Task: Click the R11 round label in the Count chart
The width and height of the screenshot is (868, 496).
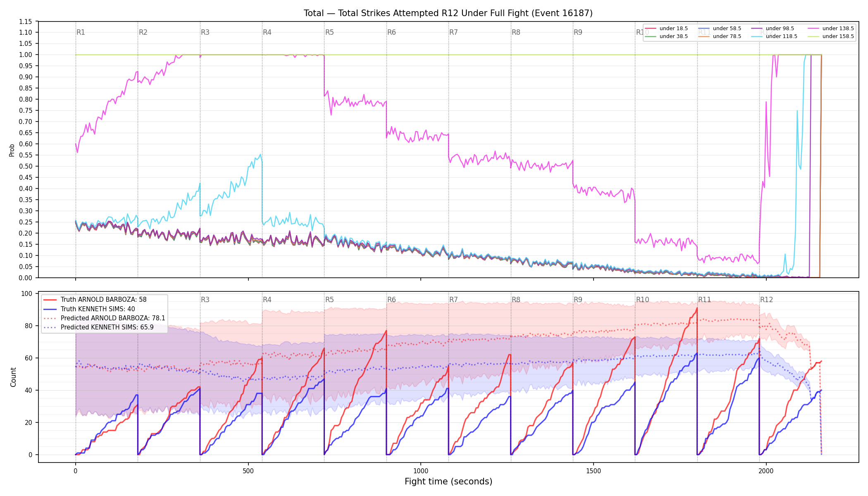Action: click(705, 300)
